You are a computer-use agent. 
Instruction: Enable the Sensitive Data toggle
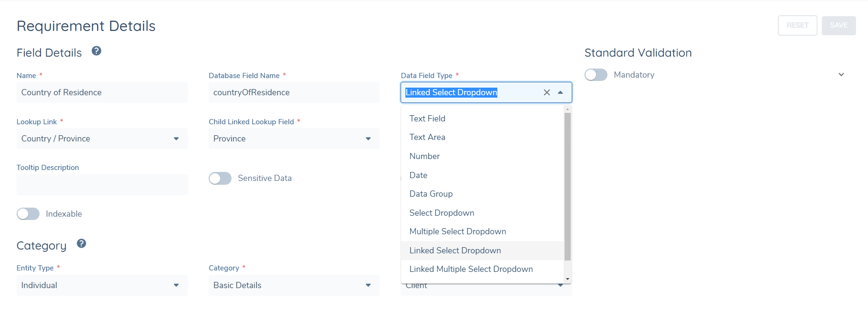point(220,178)
